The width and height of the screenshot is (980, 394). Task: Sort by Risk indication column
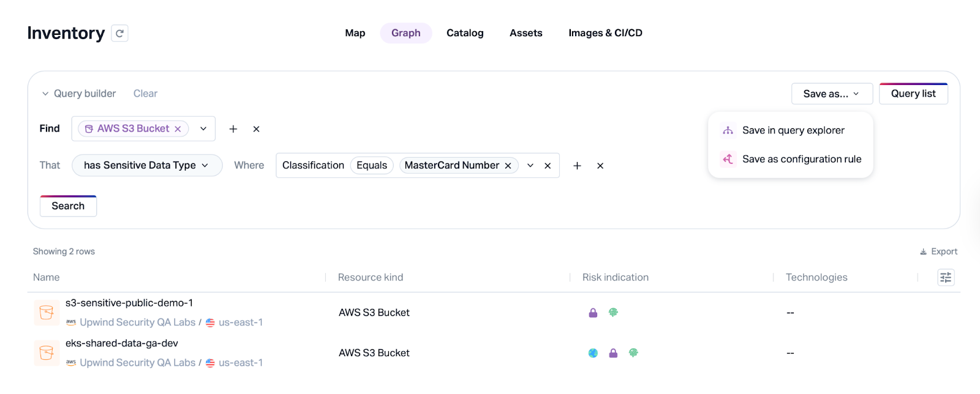[615, 277]
